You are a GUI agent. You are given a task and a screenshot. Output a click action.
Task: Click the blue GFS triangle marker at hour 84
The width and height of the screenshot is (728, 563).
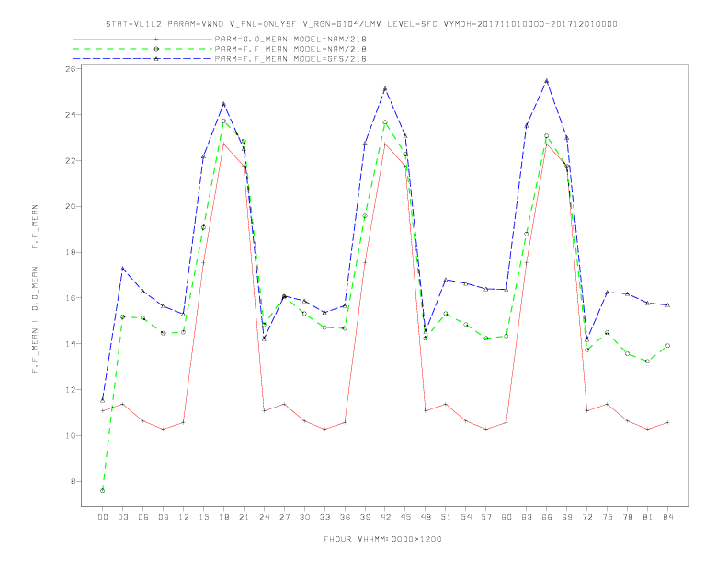point(667,305)
